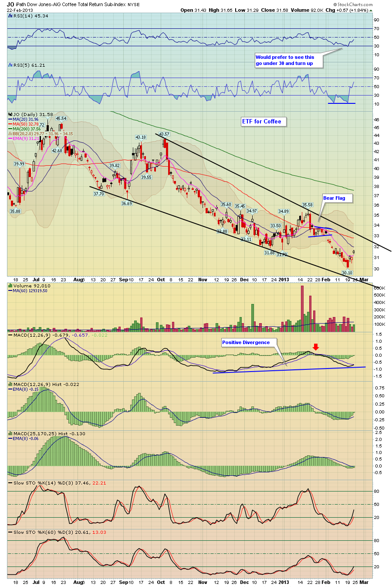
Task: Click the Volume 92,010 panel label
Action: 32,286
